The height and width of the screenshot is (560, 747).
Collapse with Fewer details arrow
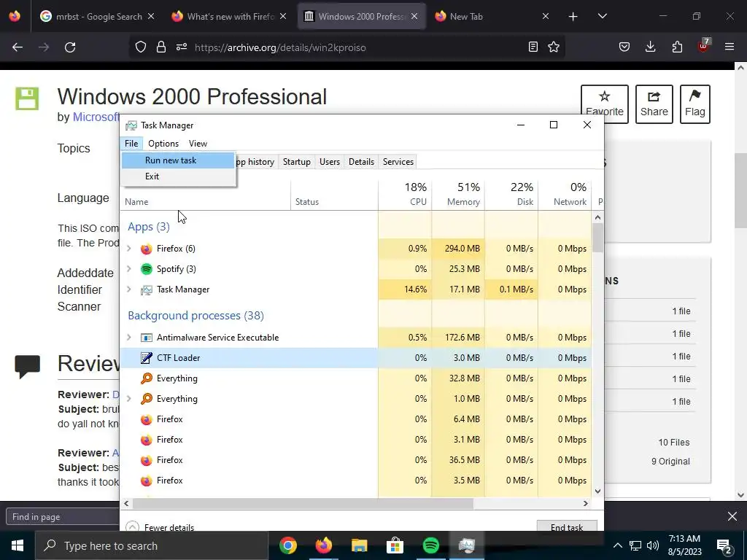coord(133,526)
